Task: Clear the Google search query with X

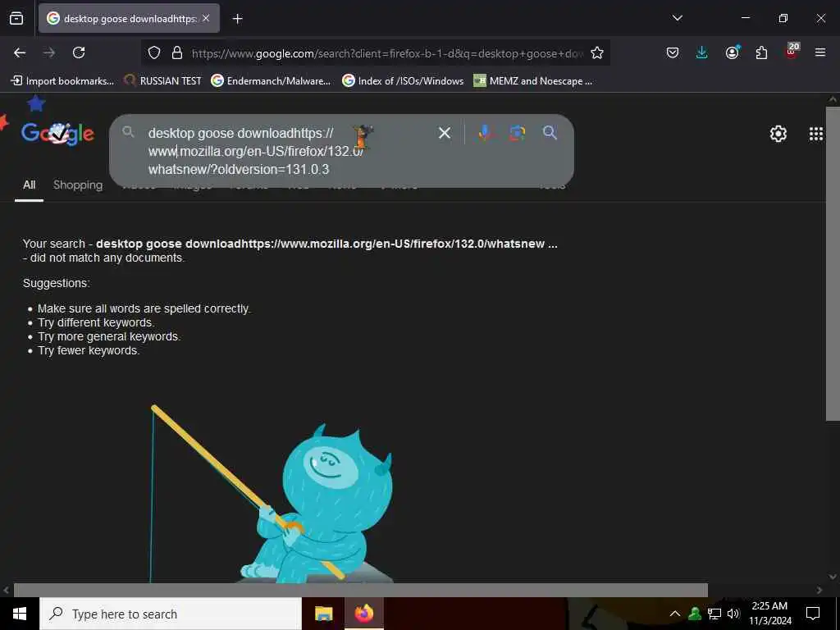Action: [444, 133]
